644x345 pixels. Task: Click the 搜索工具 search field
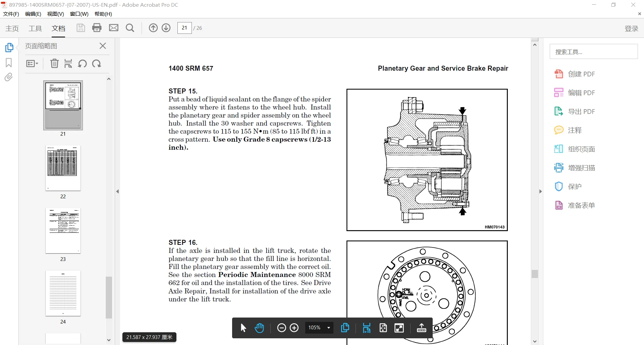594,52
